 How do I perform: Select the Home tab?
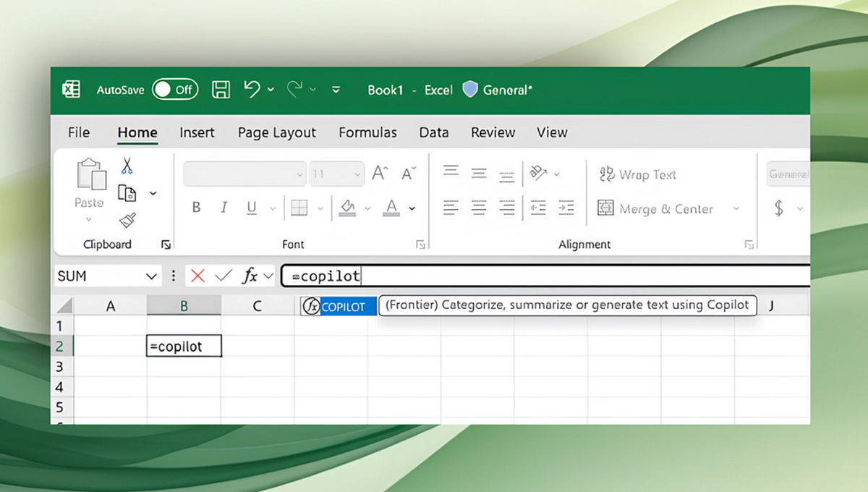[x=137, y=132]
